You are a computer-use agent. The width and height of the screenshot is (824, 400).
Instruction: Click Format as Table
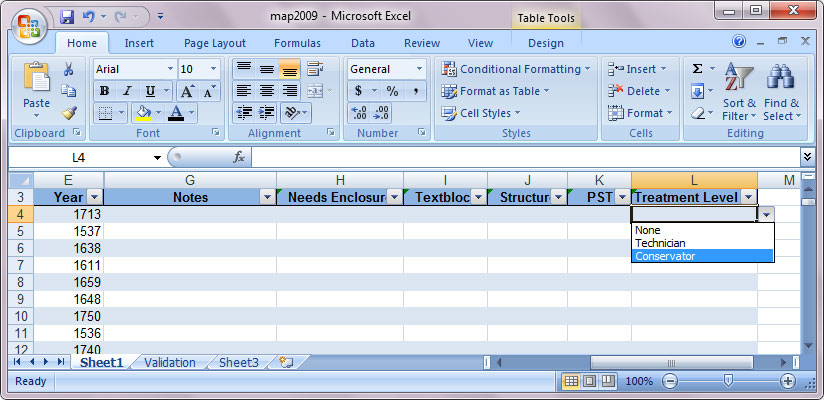pyautogui.click(x=495, y=91)
